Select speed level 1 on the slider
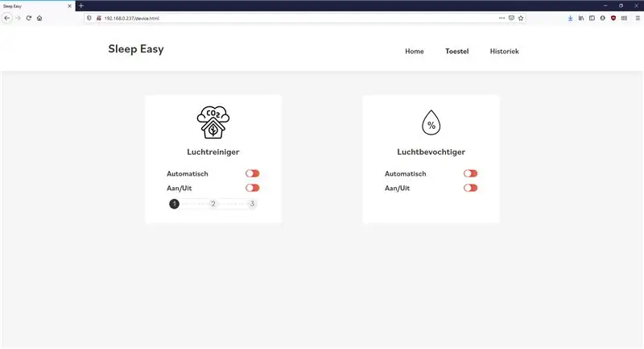Image resolution: width=644 pixels, height=349 pixels. coord(174,204)
